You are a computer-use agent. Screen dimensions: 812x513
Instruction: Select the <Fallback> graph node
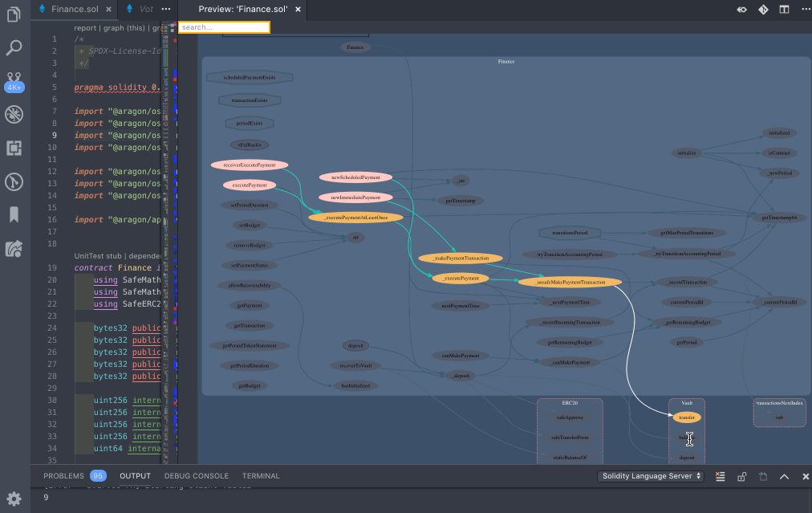click(249, 145)
